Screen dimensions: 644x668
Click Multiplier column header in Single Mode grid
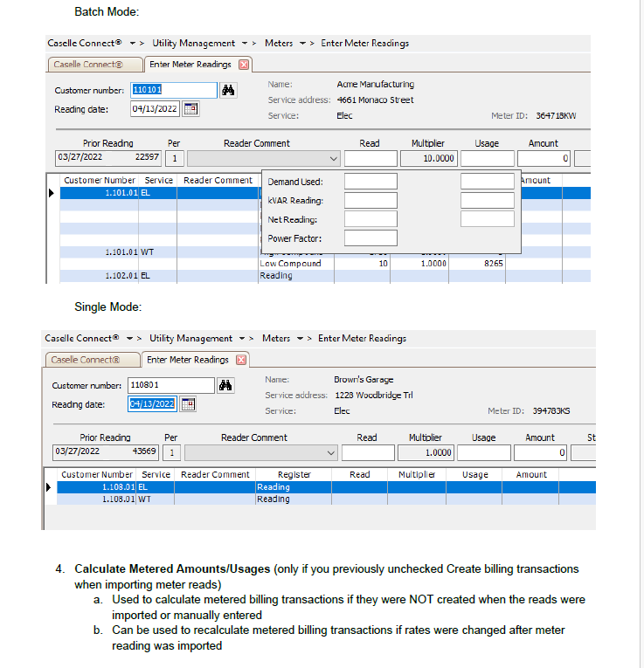[417, 475]
